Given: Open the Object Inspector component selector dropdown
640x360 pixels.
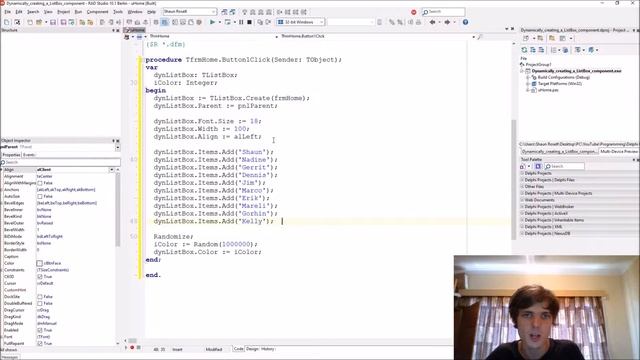Looking at the screenshot, I should pyautogui.click(x=118, y=147).
